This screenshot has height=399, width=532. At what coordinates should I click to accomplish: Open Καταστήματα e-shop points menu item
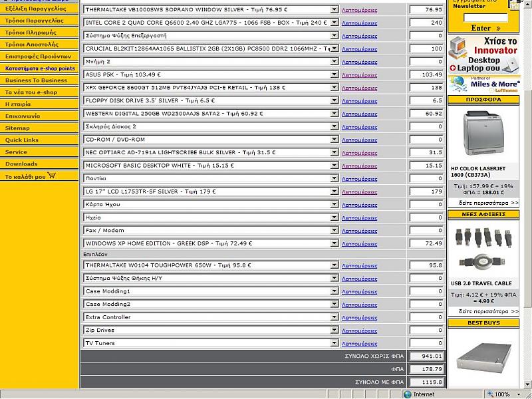(x=39, y=68)
